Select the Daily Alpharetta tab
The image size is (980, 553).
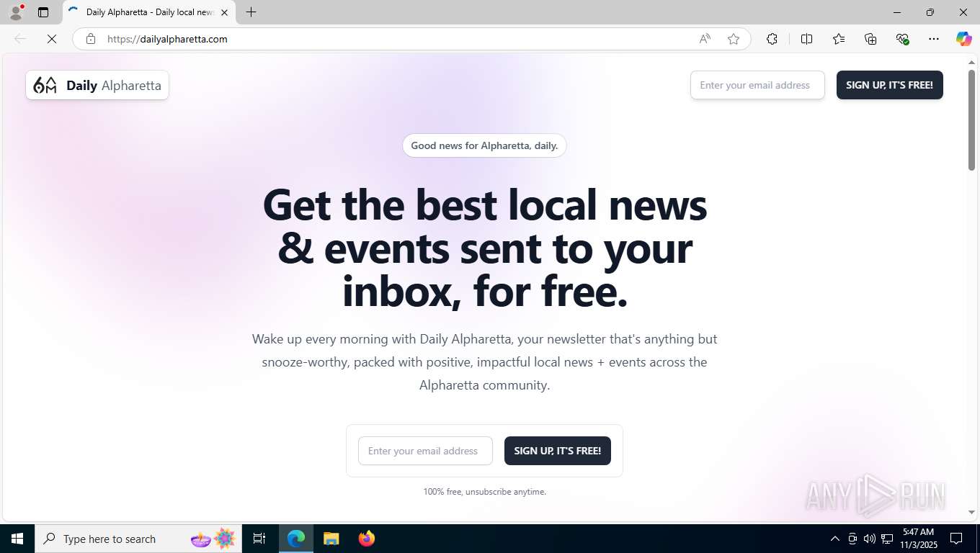tap(149, 12)
